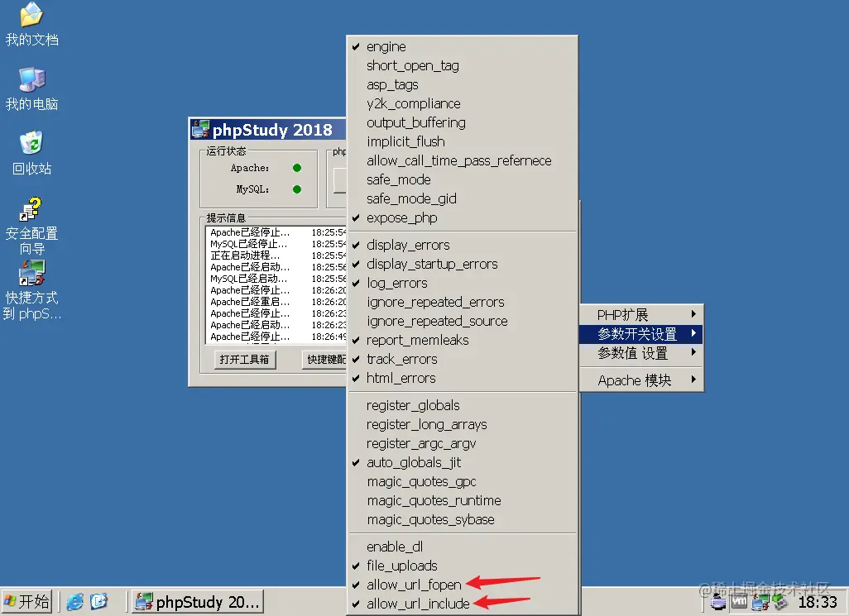The width and height of the screenshot is (849, 616).
Task: Expand the 参数值 设置 submenu
Action: pos(641,352)
